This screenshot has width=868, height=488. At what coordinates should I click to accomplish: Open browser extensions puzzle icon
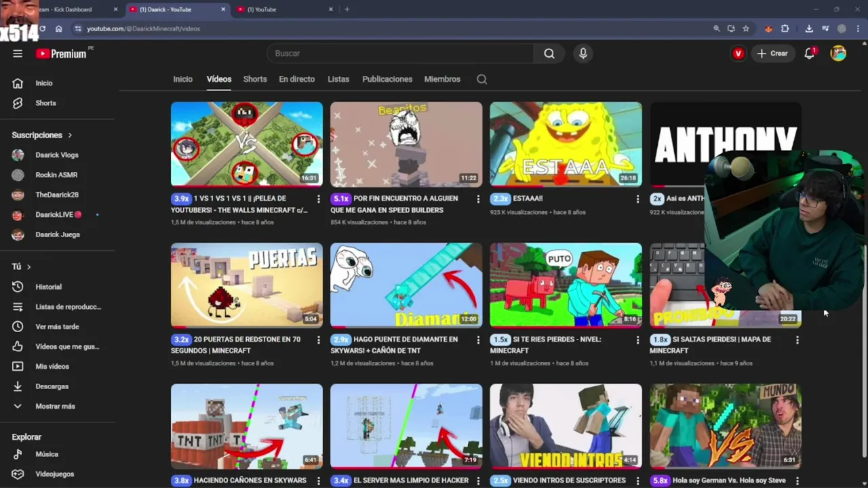coord(785,28)
